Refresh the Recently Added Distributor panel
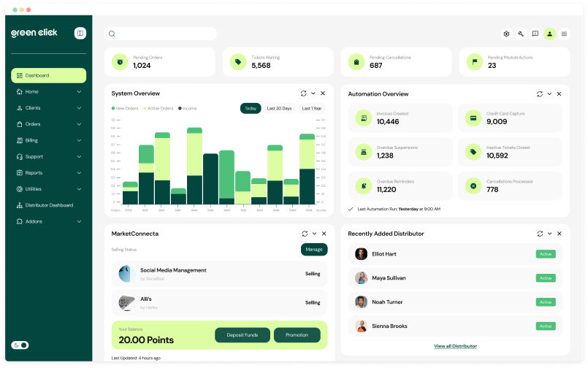Image resolution: width=588 pixels, height=368 pixels. pos(540,234)
